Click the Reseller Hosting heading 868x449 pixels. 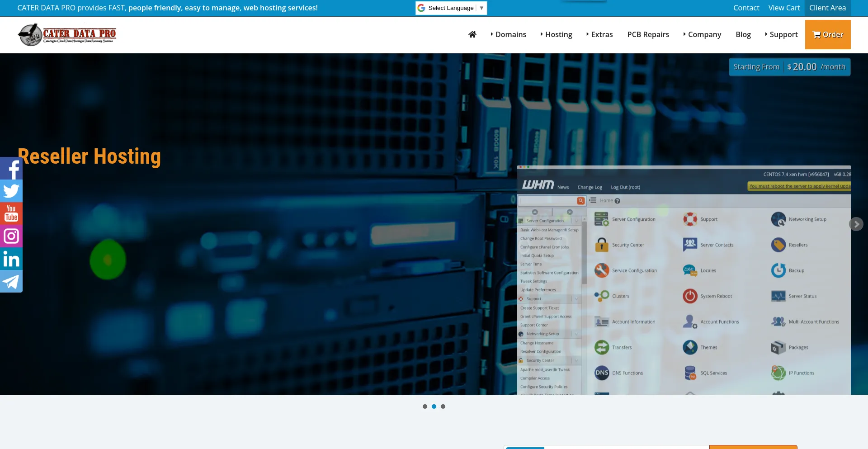[x=90, y=156]
